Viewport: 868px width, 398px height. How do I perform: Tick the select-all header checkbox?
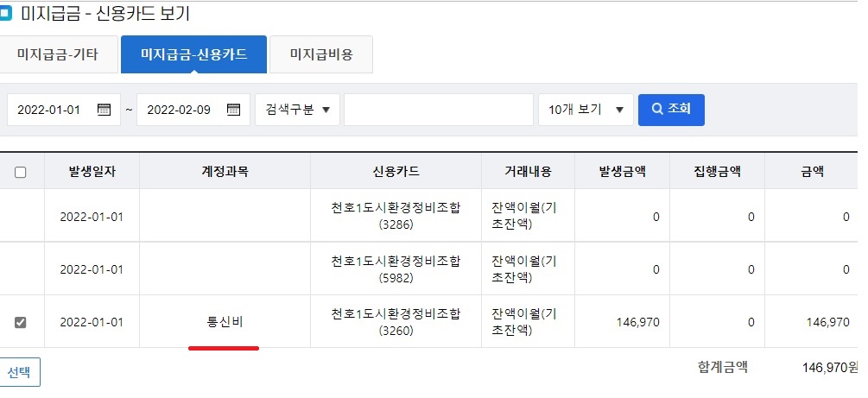21,172
